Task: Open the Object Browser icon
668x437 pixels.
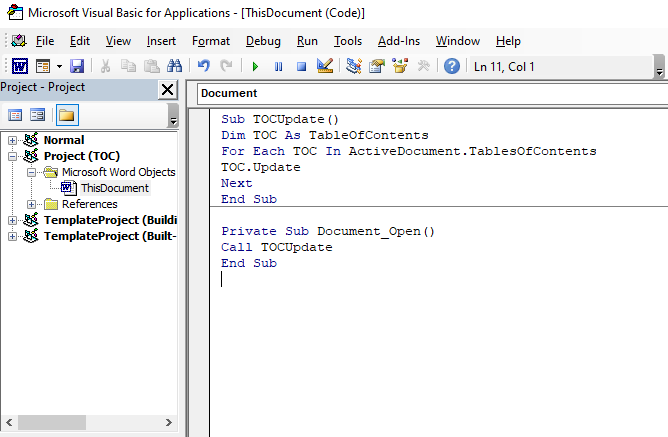Action: click(x=400, y=66)
